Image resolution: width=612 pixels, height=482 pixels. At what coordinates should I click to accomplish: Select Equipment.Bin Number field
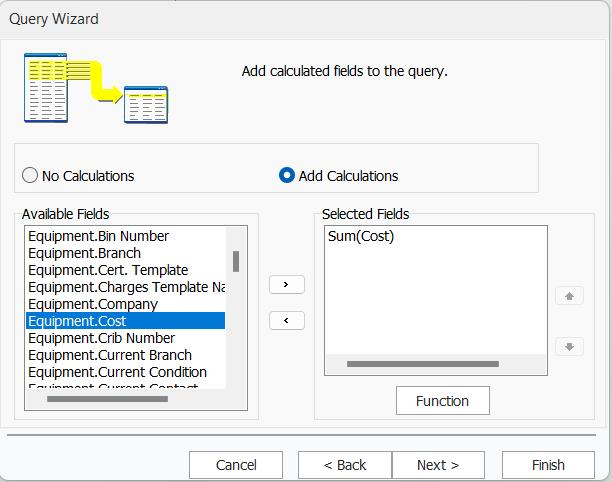98,236
